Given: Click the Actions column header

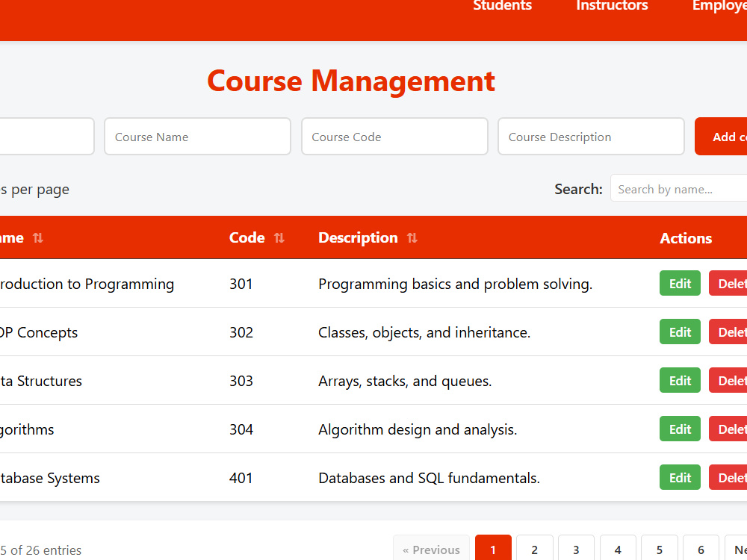Looking at the screenshot, I should tap(686, 238).
